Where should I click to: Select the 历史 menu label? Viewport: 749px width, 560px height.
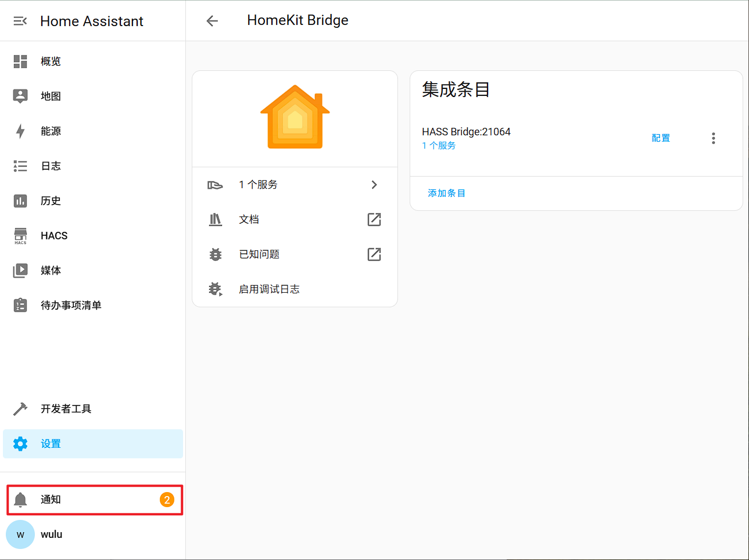pyautogui.click(x=51, y=201)
